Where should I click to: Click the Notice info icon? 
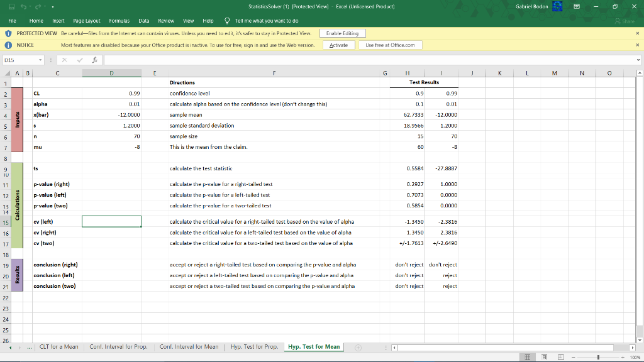[x=8, y=45]
